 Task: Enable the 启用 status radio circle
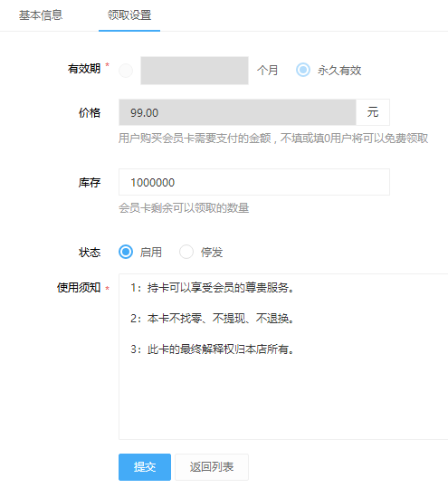pyautogui.click(x=126, y=252)
